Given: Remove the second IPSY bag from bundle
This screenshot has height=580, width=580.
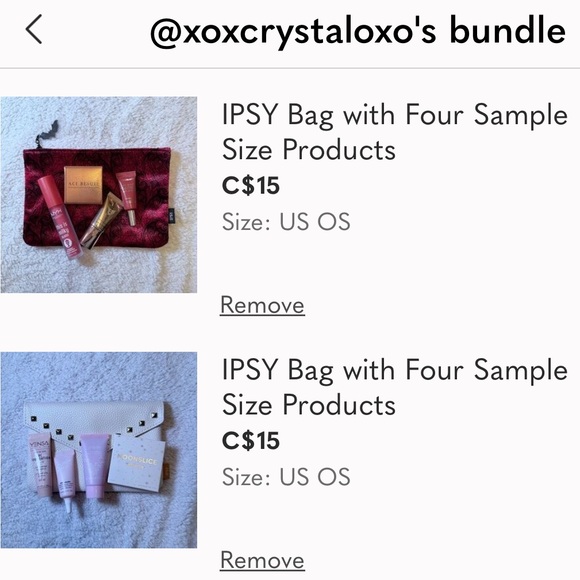Looking at the screenshot, I should (x=262, y=560).
